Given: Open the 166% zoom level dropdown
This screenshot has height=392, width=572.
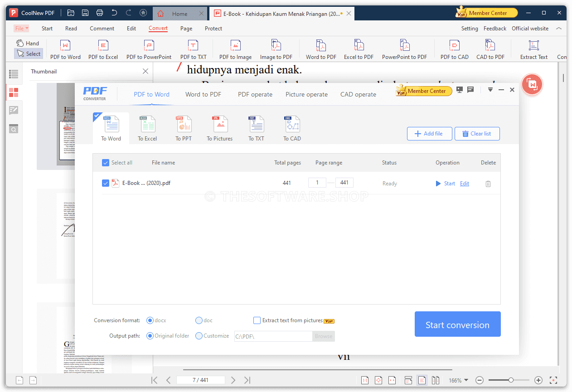Looking at the screenshot, I should coord(459,380).
